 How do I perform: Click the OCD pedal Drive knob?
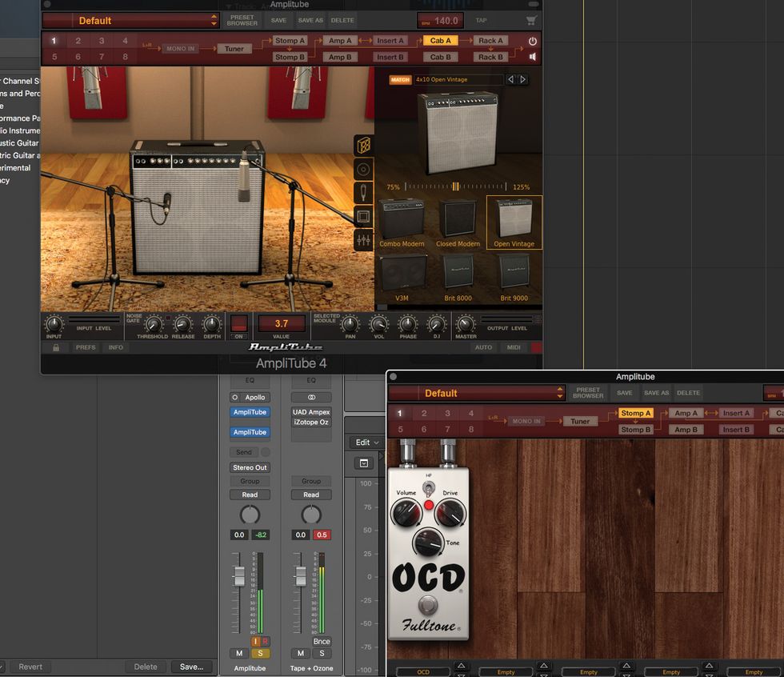click(450, 513)
